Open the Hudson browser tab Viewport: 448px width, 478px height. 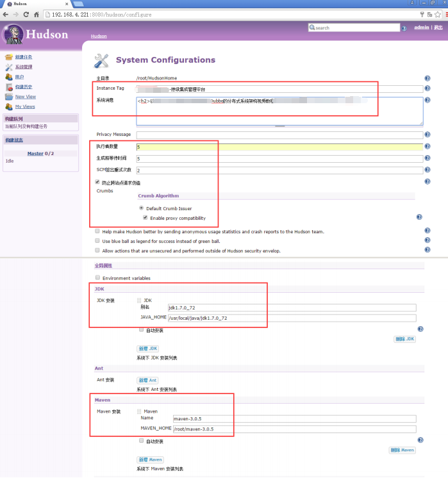coord(37,4)
